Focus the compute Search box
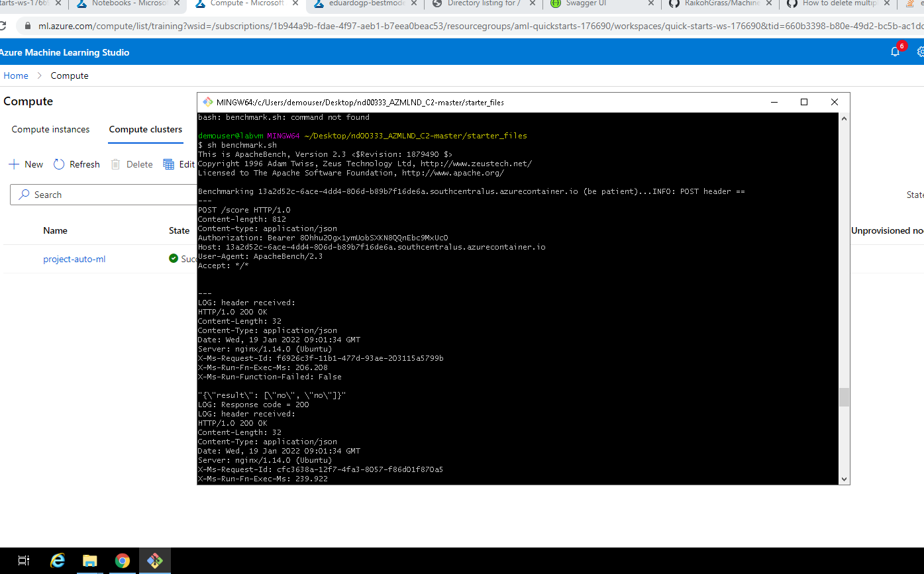The image size is (924, 574). [x=103, y=195]
